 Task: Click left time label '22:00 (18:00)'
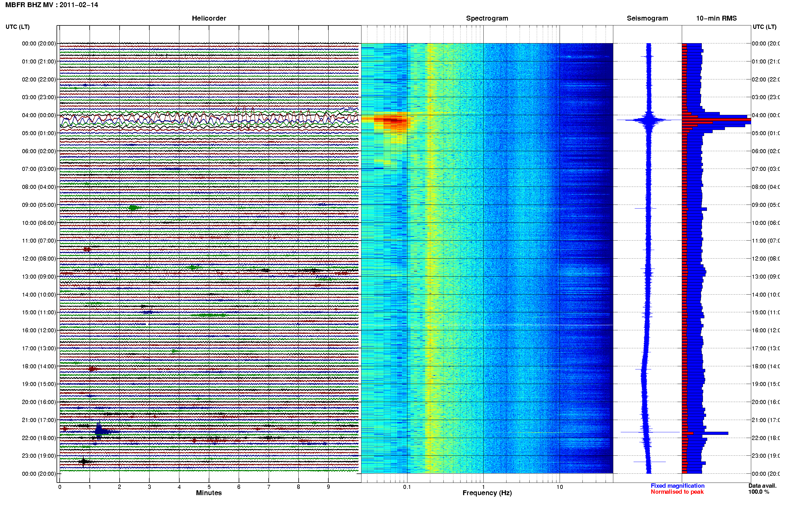click(x=39, y=438)
